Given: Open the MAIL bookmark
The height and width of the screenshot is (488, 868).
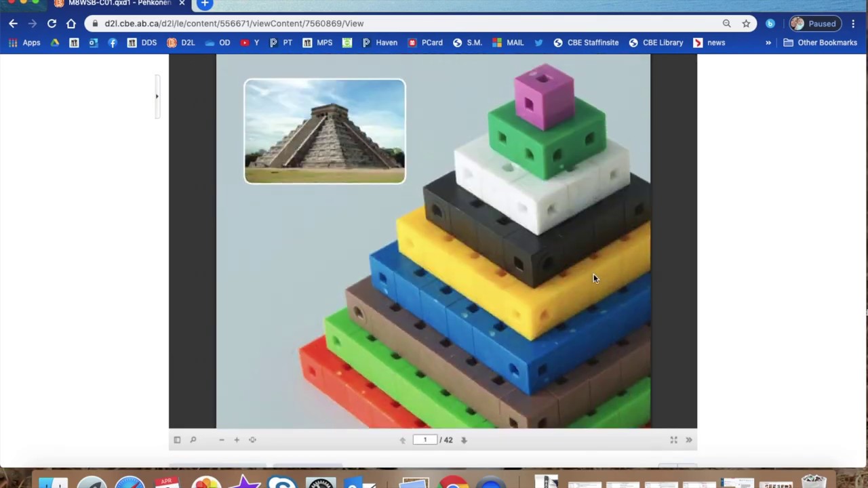Looking at the screenshot, I should pos(508,43).
